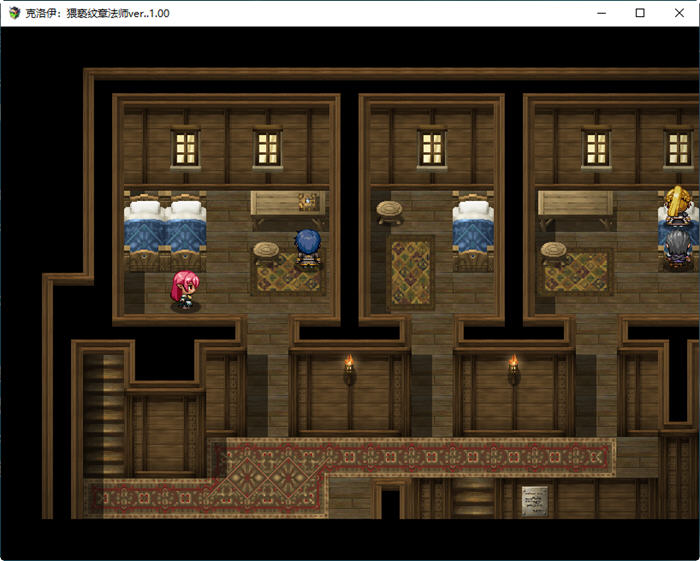The image size is (700, 561).
Task: Click the left wall torch in hallway
Action: click(349, 369)
